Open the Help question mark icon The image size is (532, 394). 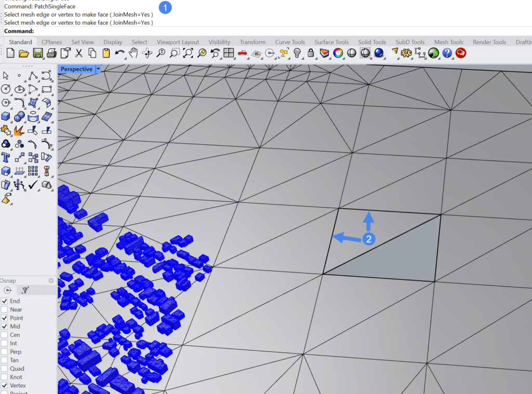point(447,53)
